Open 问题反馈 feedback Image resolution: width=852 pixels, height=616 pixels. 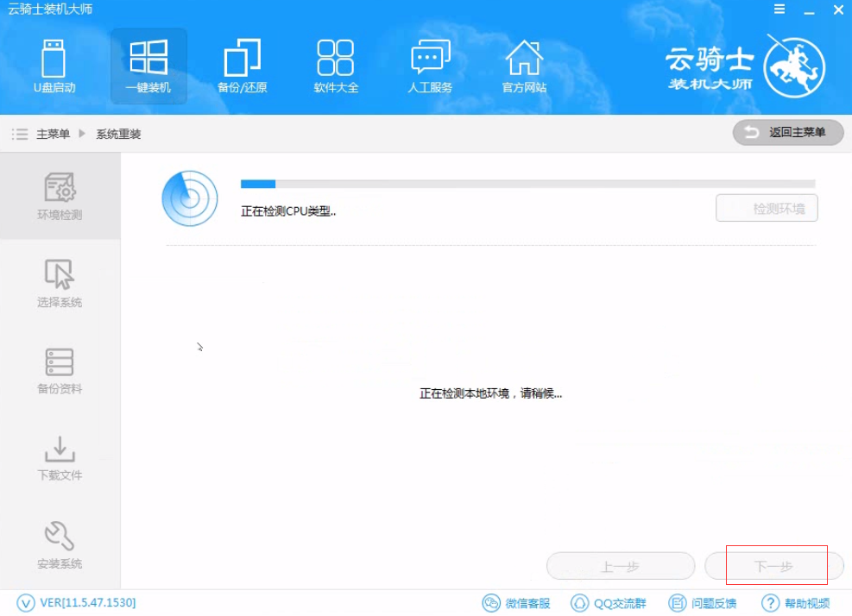[704, 602]
